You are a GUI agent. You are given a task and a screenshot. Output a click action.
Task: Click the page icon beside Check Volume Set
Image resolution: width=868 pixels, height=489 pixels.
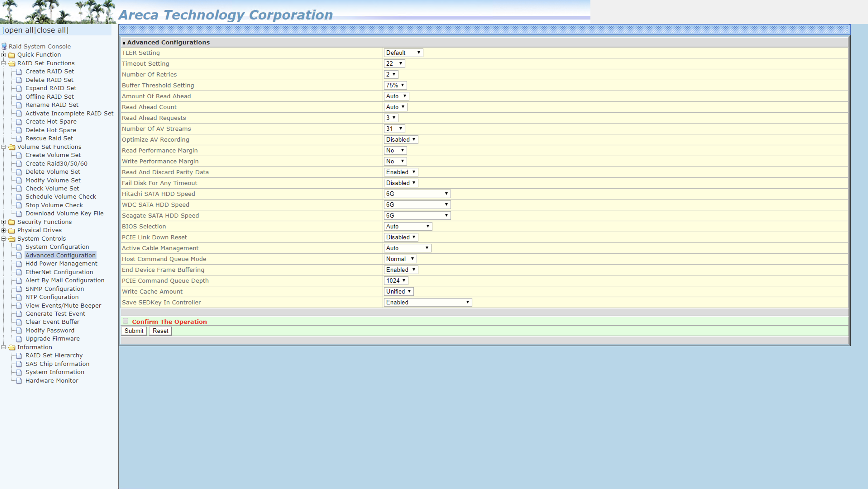19,188
